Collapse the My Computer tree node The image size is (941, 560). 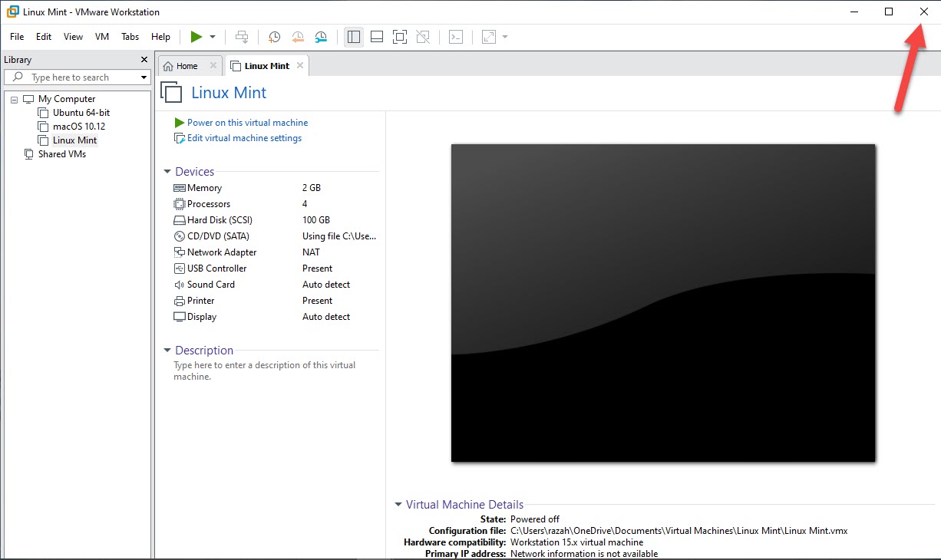(15, 100)
